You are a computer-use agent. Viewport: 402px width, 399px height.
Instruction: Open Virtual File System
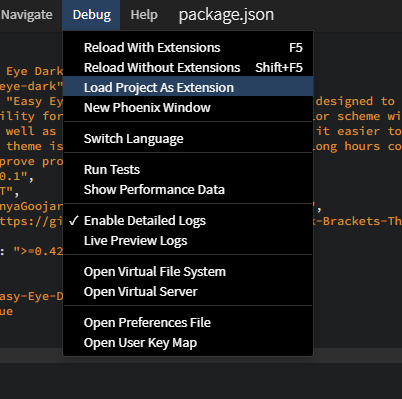click(x=188, y=271)
